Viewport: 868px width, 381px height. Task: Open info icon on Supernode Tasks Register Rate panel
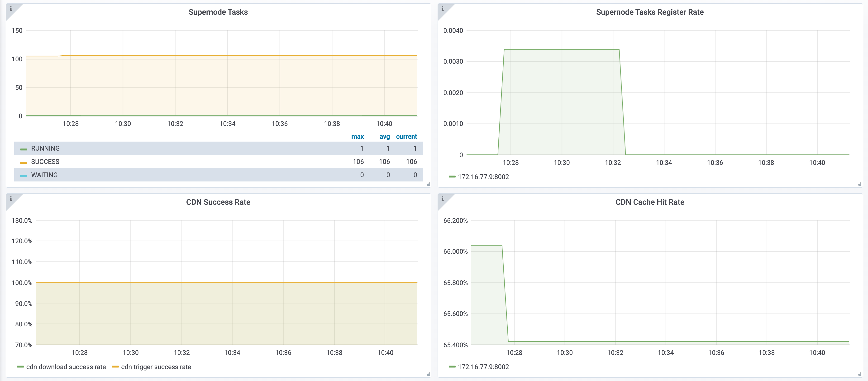point(442,9)
